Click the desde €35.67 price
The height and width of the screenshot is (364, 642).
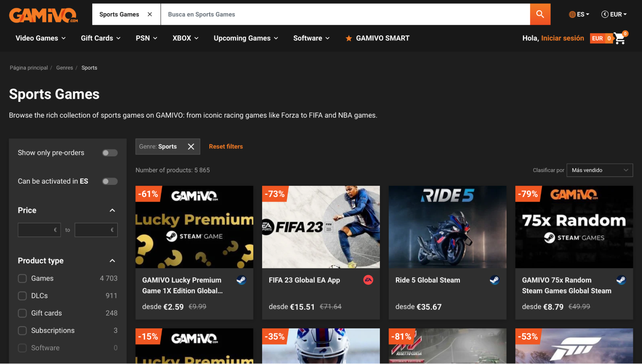tap(418, 307)
